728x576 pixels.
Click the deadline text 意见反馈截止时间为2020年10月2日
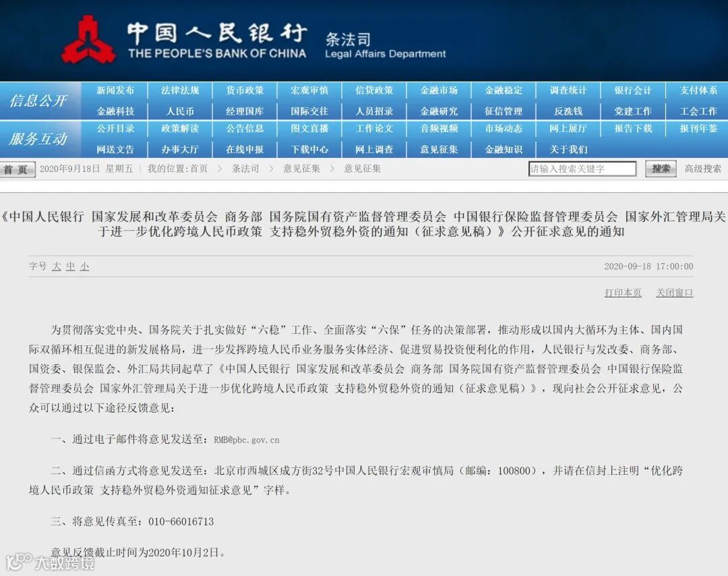click(137, 552)
